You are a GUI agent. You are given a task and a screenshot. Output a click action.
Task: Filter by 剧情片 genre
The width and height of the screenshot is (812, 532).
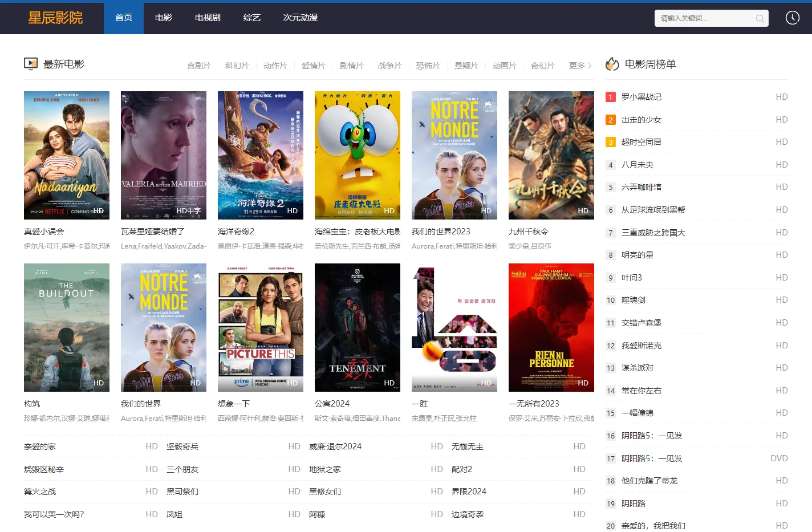(352, 66)
